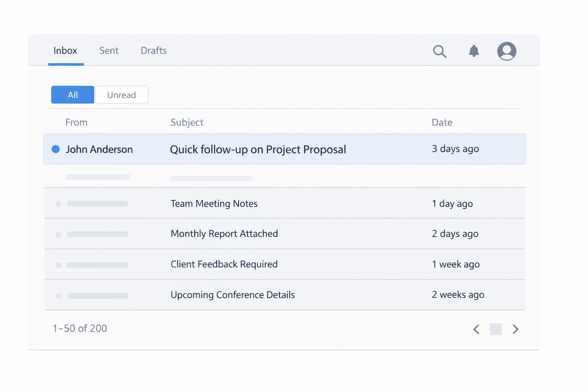Viewport: 588px width, 392px height.
Task: Sort emails by the From column
Action: pyautogui.click(x=76, y=122)
